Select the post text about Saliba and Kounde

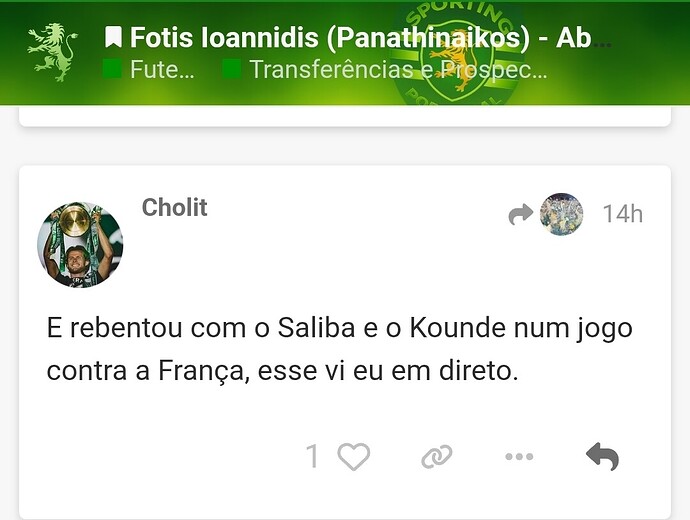click(x=339, y=349)
